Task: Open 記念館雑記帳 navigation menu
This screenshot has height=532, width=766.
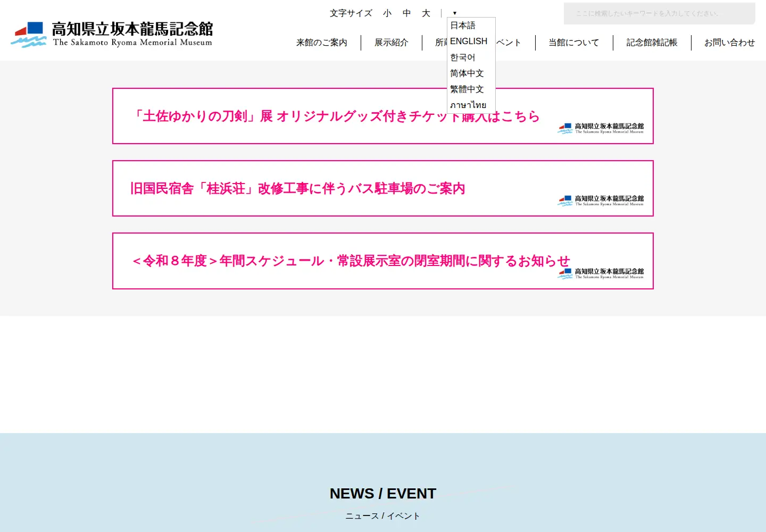Action: pyautogui.click(x=652, y=43)
